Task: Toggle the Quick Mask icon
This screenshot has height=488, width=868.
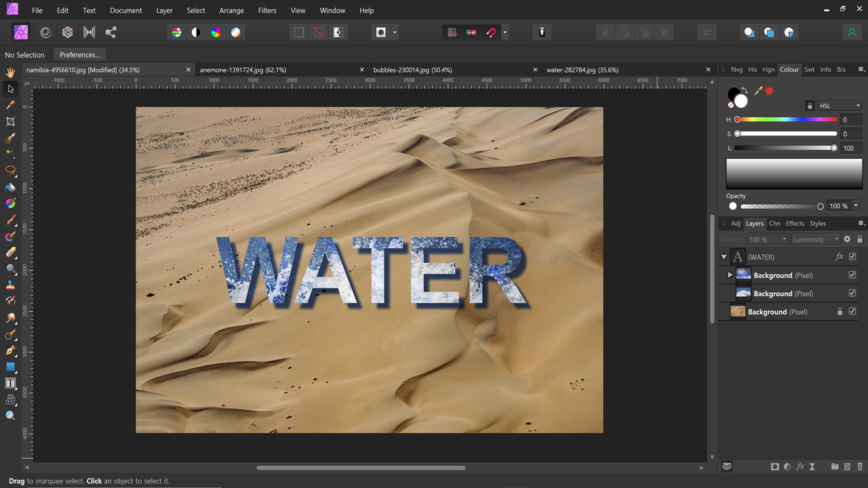Action: [x=381, y=32]
